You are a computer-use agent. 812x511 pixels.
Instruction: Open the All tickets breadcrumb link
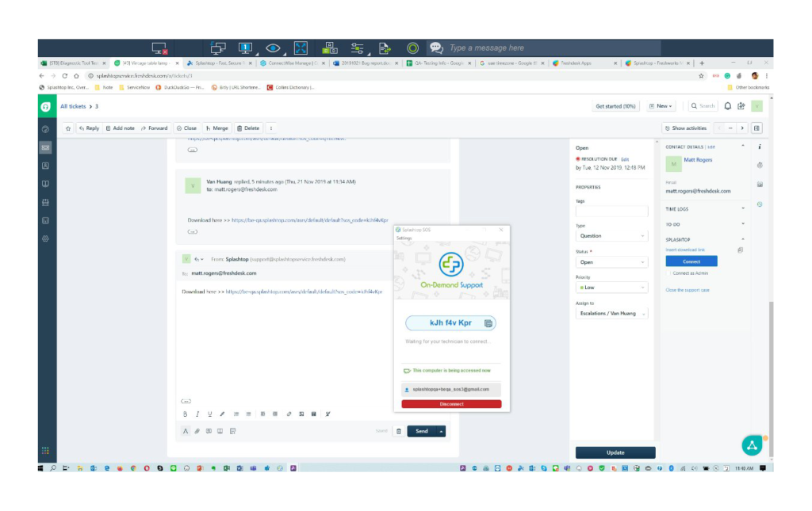[x=73, y=106]
